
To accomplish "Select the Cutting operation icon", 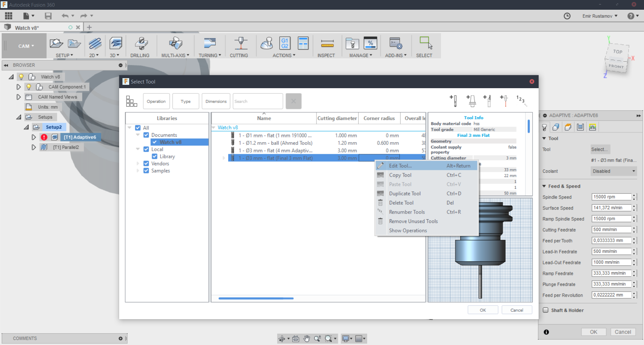I will [x=241, y=43].
